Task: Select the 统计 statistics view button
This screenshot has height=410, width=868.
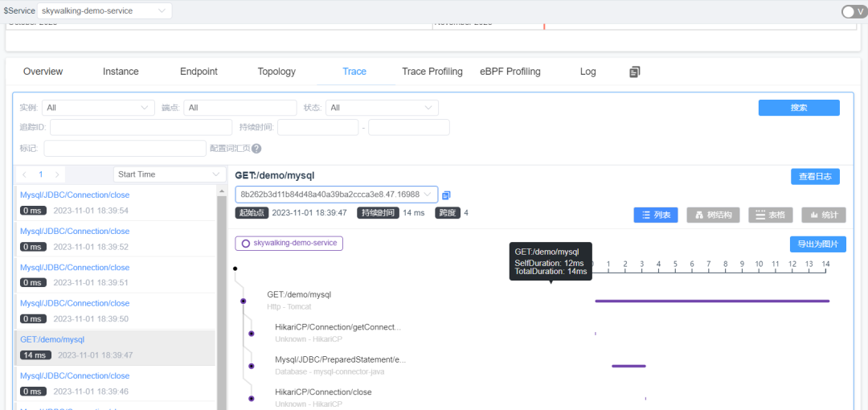Action: pyautogui.click(x=824, y=215)
